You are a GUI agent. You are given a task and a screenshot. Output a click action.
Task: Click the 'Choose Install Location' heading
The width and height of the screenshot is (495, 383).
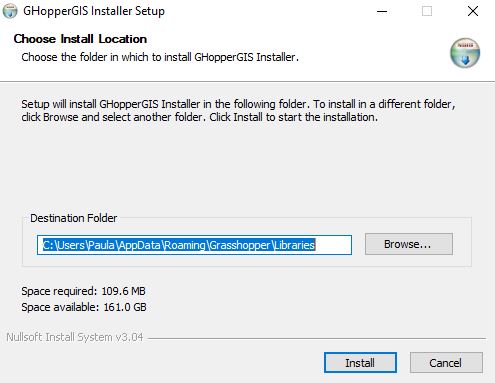click(x=80, y=39)
